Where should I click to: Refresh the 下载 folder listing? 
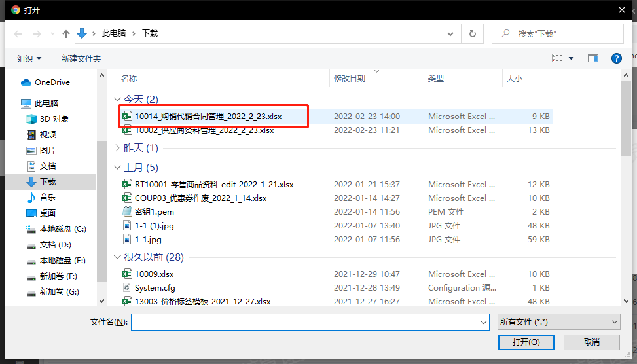click(x=473, y=34)
